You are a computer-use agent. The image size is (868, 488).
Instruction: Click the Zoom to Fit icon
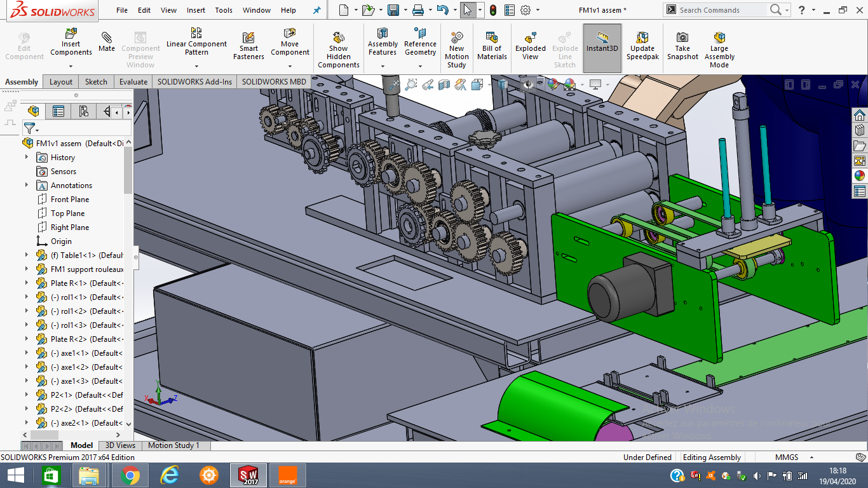point(395,84)
